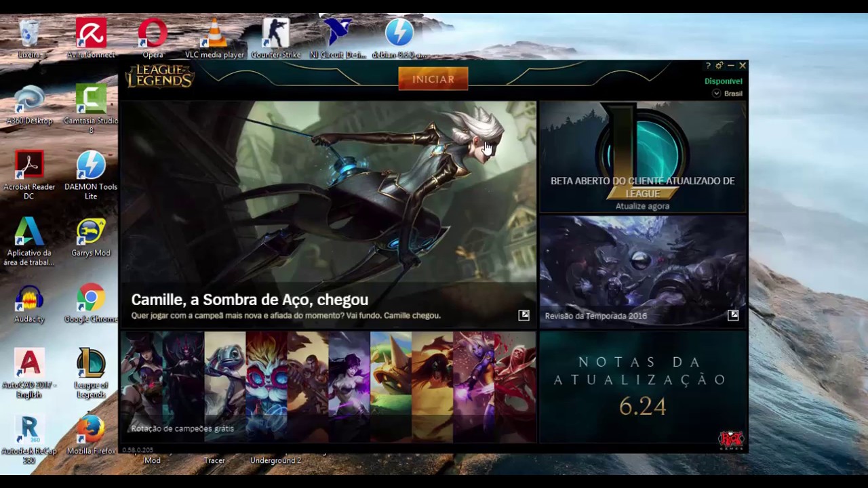This screenshot has width=868, height=488.
Task: Select Heimerdinger portrait in free rotation
Action: point(267,386)
